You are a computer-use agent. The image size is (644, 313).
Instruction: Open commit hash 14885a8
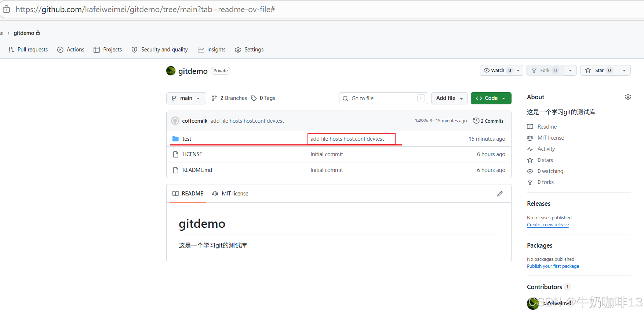tap(423, 121)
